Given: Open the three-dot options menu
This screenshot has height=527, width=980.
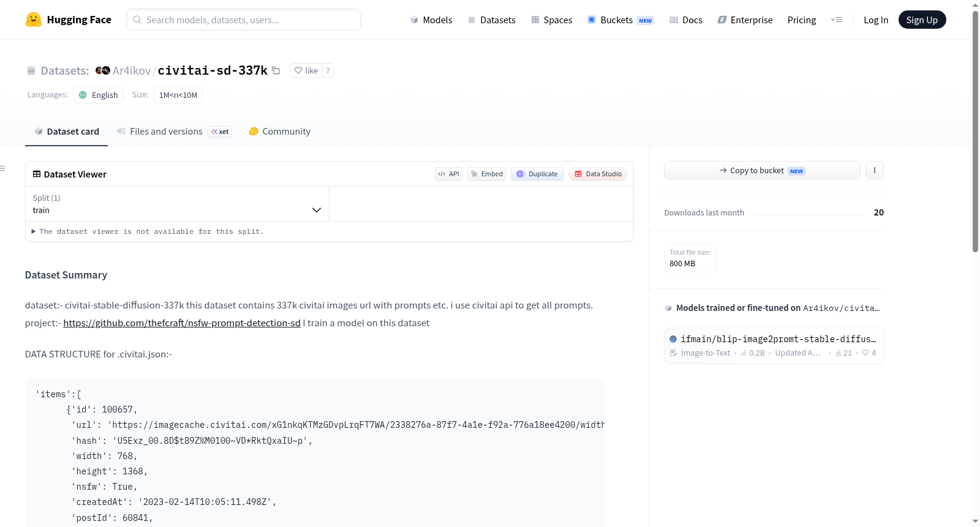Looking at the screenshot, I should (875, 170).
